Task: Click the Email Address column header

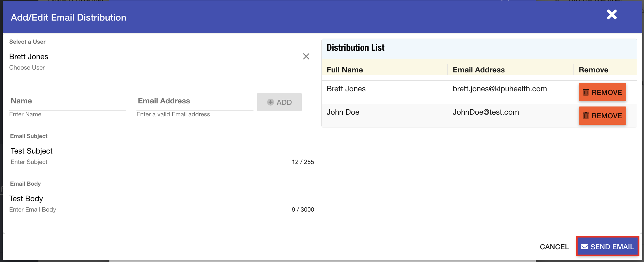Action: click(x=478, y=70)
